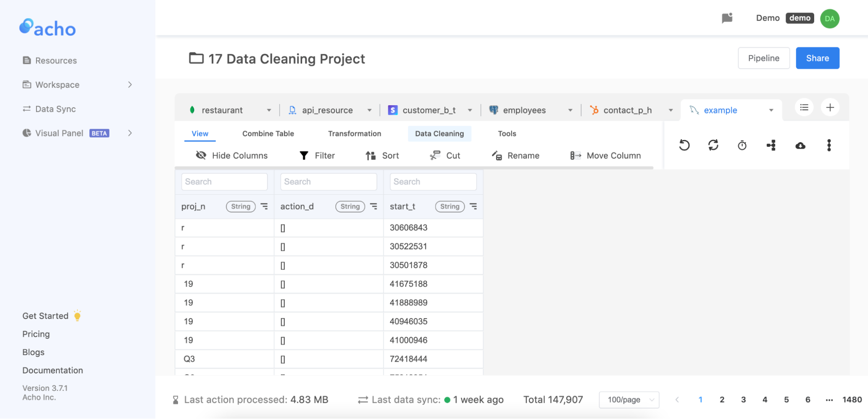This screenshot has width=868, height=419.
Task: Expand the Workspace sidebar section
Action: [x=130, y=84]
